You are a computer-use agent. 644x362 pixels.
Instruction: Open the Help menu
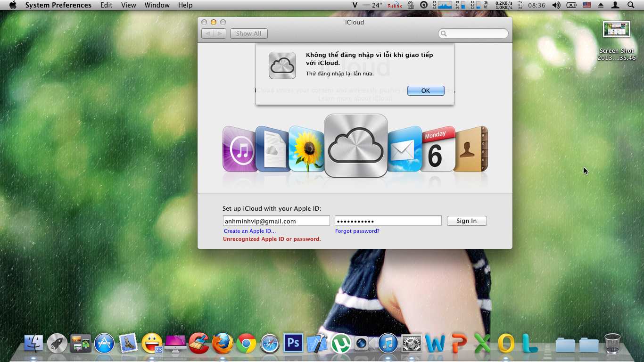pyautogui.click(x=185, y=5)
